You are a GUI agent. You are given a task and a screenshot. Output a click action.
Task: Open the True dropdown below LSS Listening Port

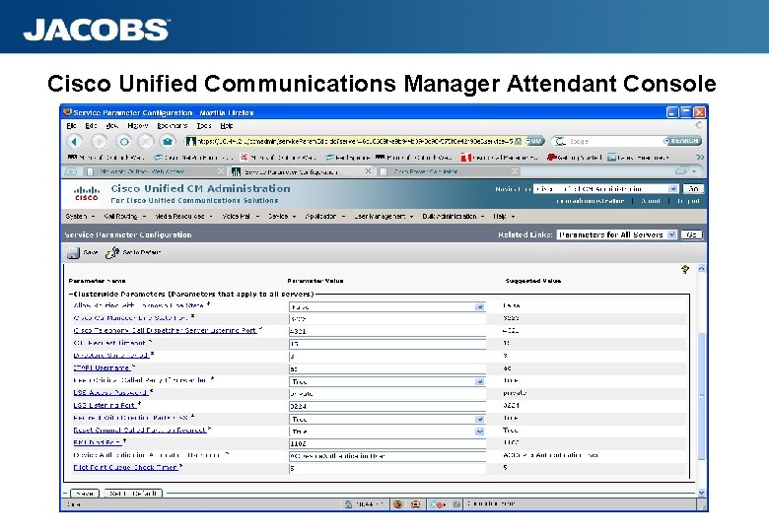(x=387, y=419)
